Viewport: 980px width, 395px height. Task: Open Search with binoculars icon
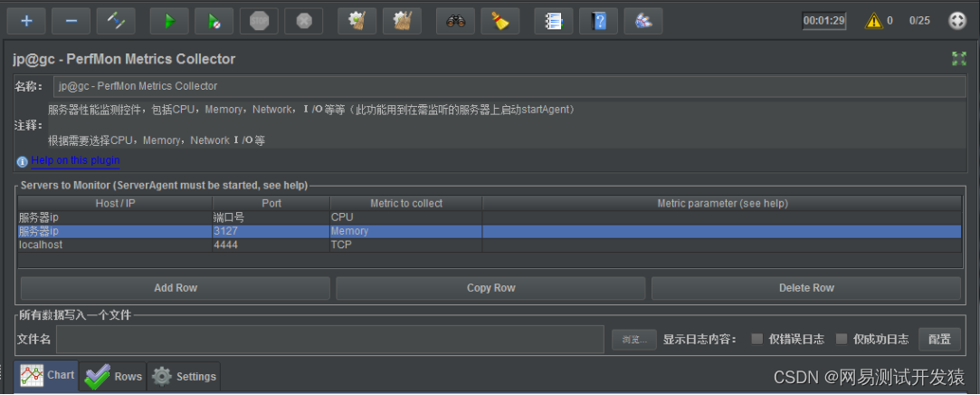456,21
